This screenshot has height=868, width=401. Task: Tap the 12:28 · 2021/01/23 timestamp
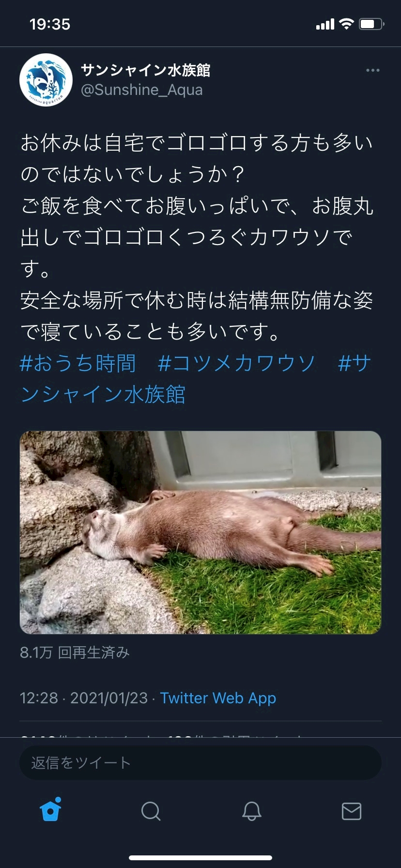coord(83,698)
